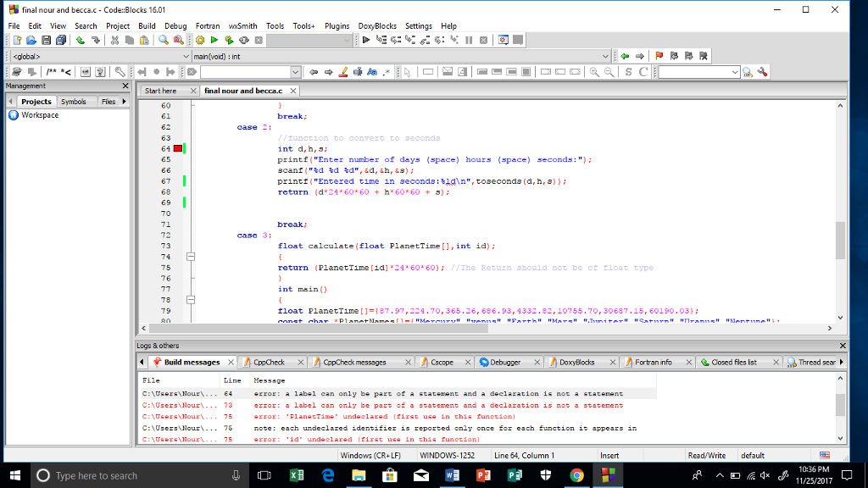Toggle the breakpoint on line 64
This screenshot has width=868, height=488.
pos(178,147)
